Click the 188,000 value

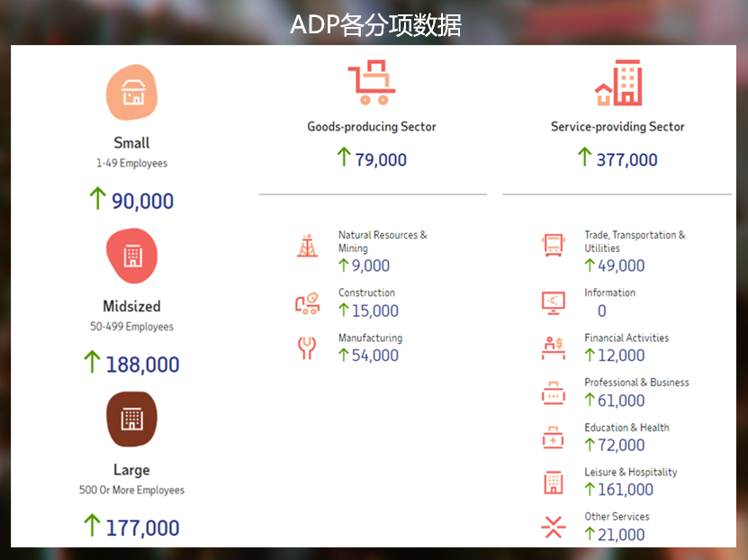click(142, 365)
